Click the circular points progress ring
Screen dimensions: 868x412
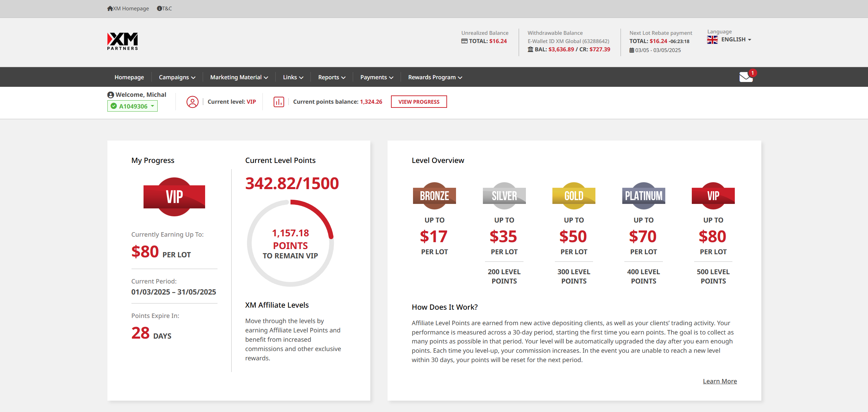click(290, 243)
